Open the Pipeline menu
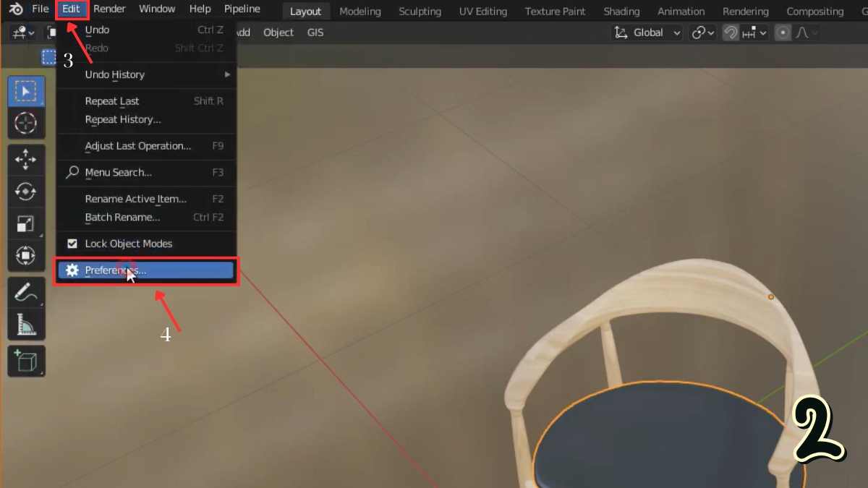The height and width of the screenshot is (488, 868). [x=242, y=9]
